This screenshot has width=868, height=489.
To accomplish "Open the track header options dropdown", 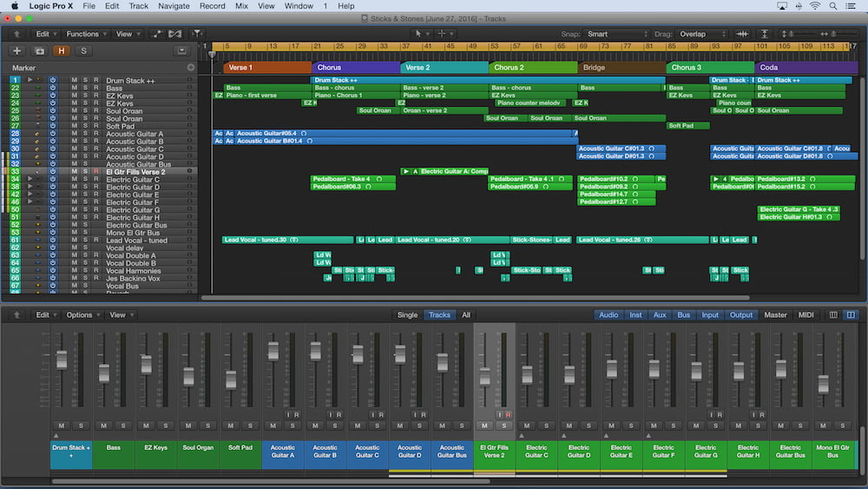I will click(x=181, y=51).
